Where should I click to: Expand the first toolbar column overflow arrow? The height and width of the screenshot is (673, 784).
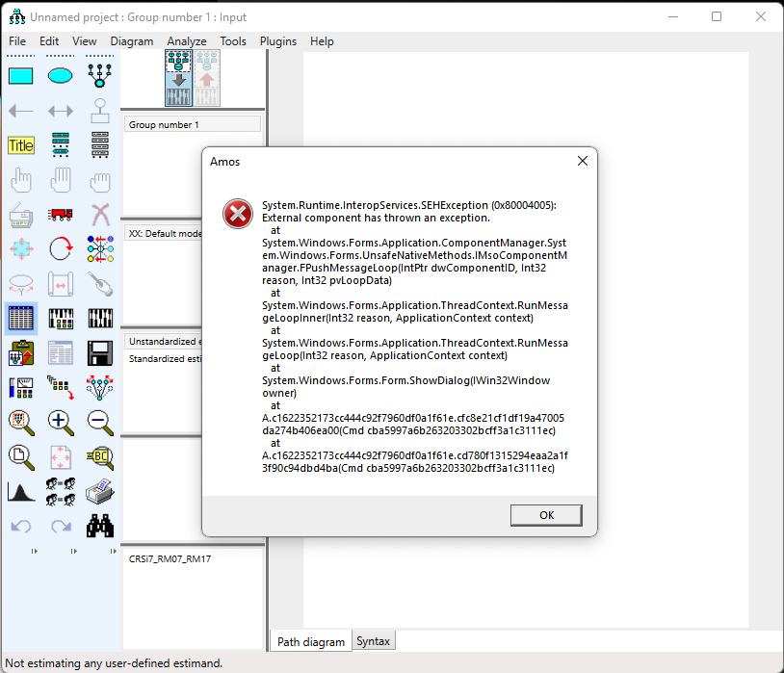click(35, 552)
